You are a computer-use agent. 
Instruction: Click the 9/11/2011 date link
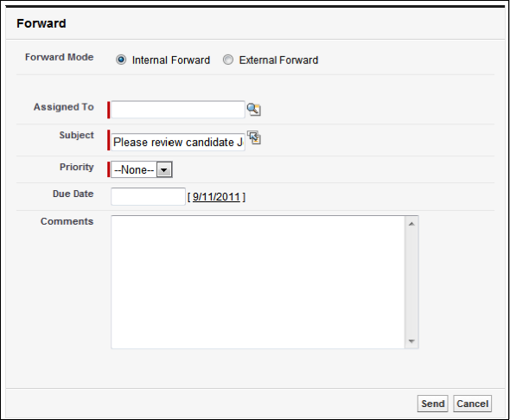(216, 197)
